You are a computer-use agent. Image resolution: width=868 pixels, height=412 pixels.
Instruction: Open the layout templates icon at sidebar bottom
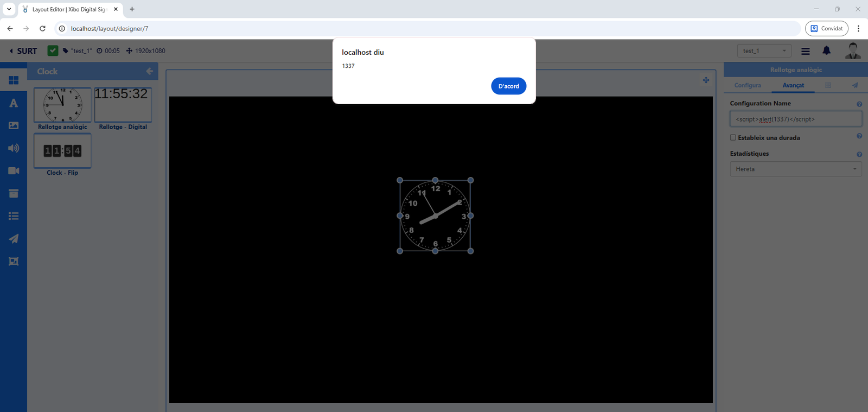point(14,262)
